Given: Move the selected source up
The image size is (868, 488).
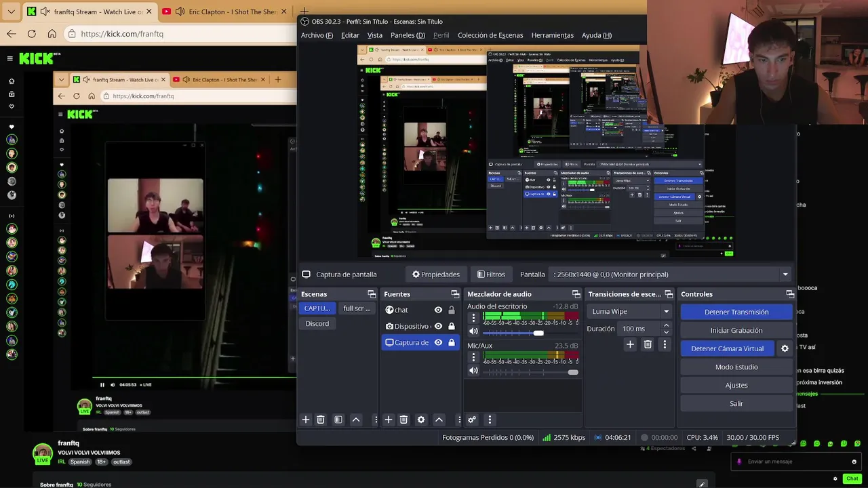Looking at the screenshot, I should pos(439,420).
